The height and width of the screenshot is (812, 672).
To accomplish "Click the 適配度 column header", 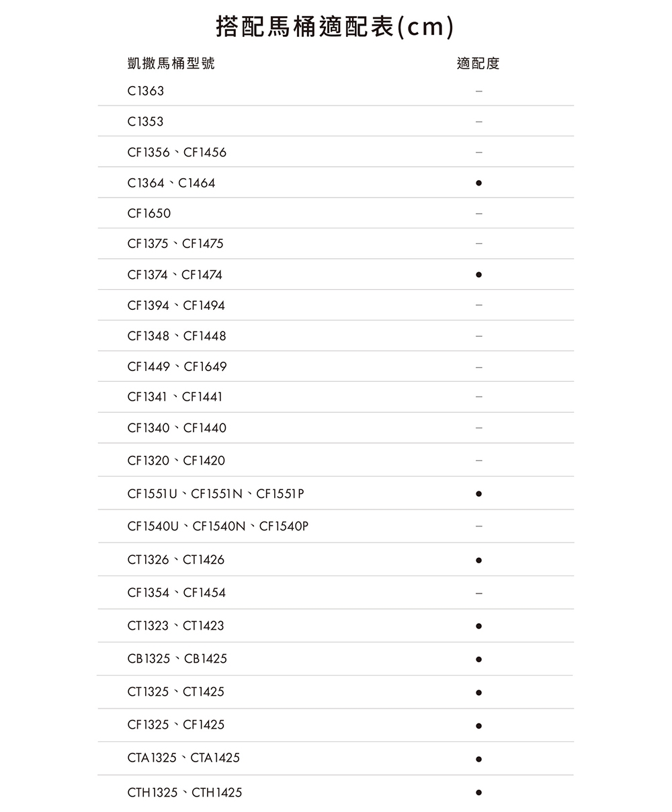I will tap(478, 64).
